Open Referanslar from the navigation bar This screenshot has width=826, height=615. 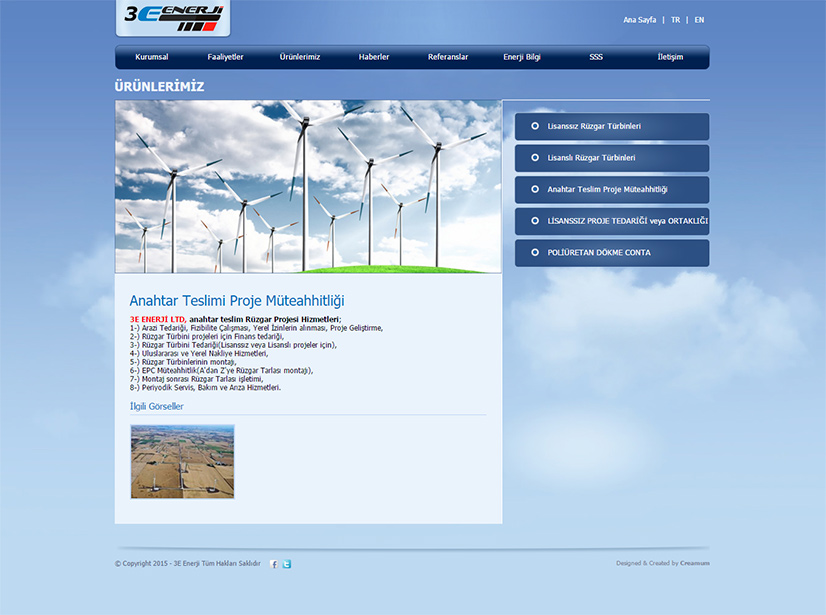click(x=448, y=57)
